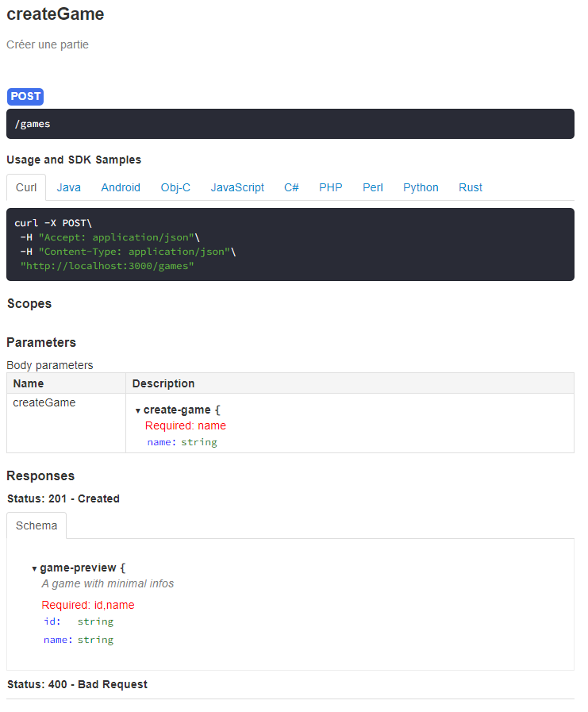This screenshot has width=588, height=712.
Task: Click the createGame heading
Action: coord(56,13)
